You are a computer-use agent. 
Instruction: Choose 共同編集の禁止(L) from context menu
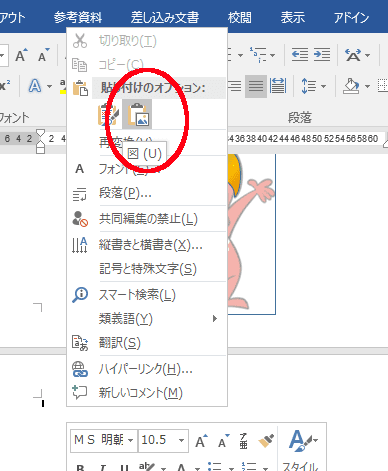pyautogui.click(x=147, y=219)
